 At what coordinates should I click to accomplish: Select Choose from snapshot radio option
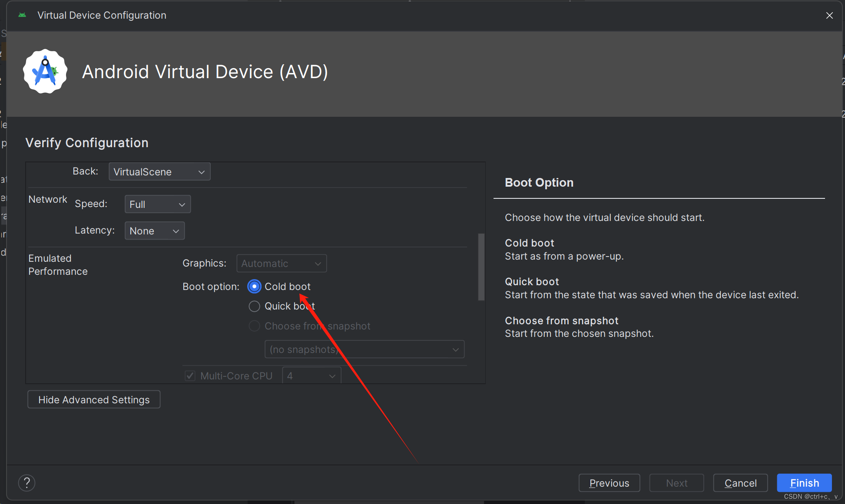[254, 326]
